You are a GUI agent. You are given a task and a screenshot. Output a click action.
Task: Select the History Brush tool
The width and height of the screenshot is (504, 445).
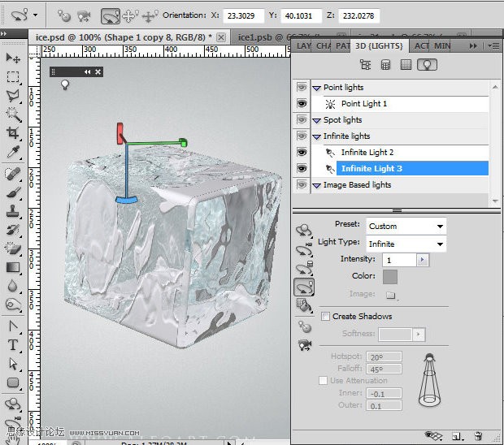(x=13, y=230)
